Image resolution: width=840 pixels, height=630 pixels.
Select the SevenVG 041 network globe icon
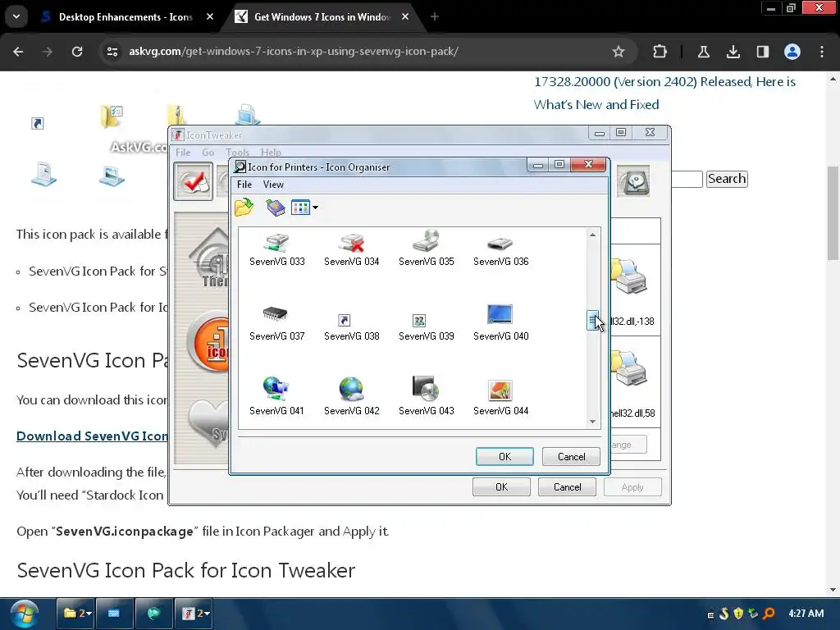276,396
